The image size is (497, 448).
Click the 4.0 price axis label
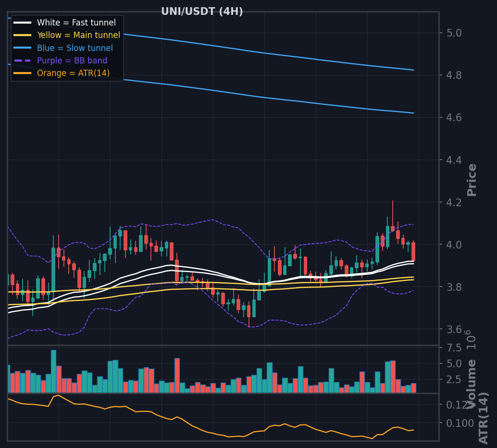tap(454, 245)
